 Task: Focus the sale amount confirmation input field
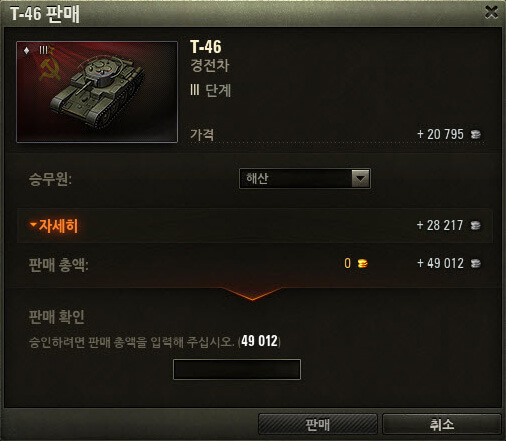click(x=237, y=369)
